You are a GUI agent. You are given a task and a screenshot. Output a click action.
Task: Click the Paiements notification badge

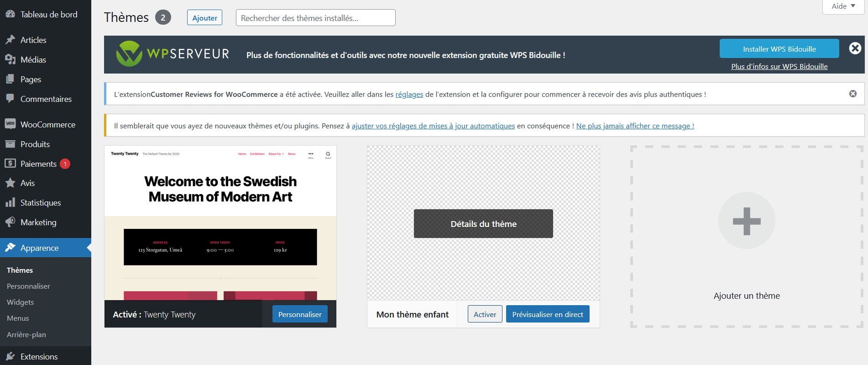65,164
